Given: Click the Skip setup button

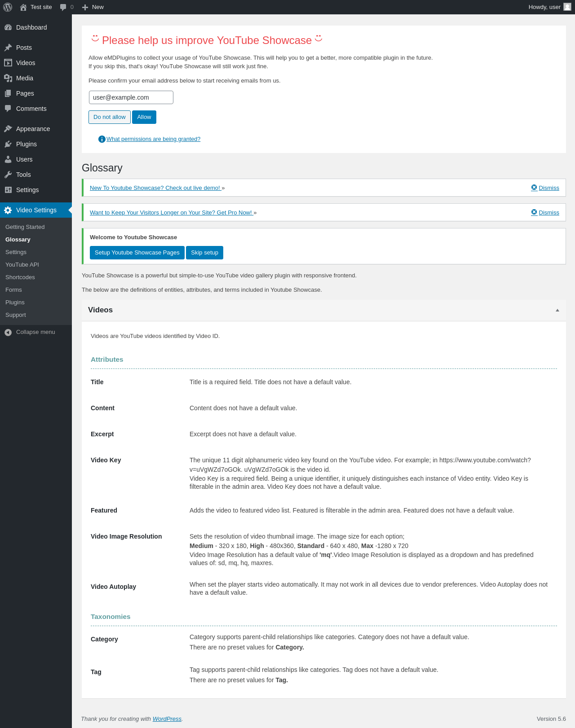Looking at the screenshot, I should 204,253.
